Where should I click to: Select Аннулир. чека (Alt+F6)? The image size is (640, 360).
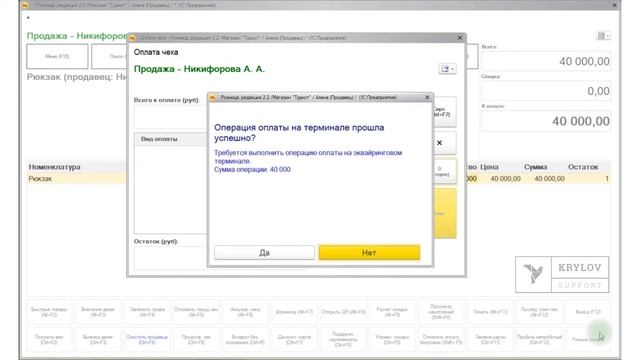click(245, 312)
